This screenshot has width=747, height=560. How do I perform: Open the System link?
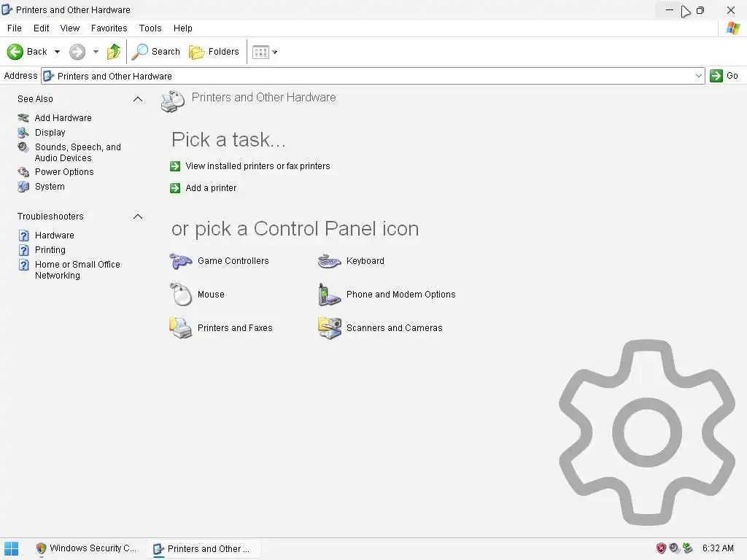(50, 187)
